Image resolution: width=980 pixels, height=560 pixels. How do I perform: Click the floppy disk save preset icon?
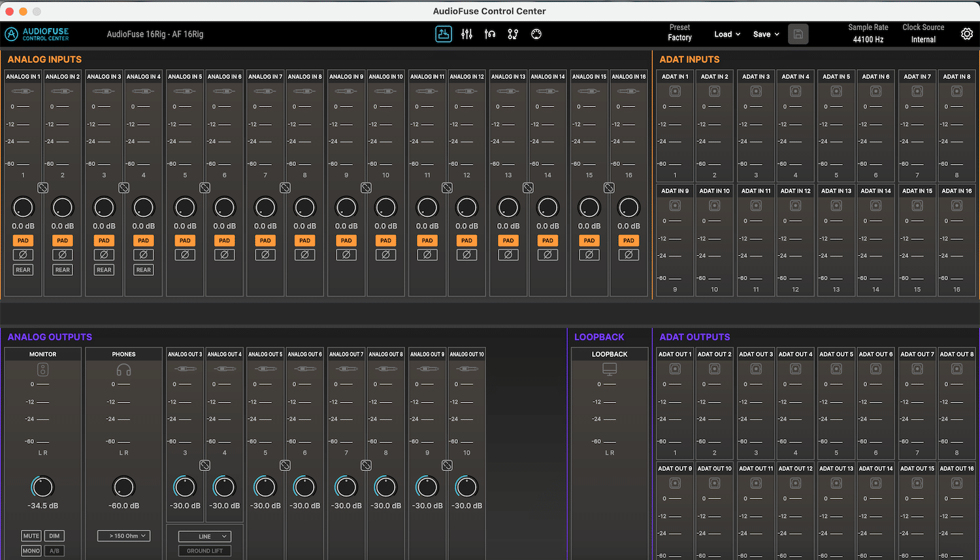click(x=798, y=34)
